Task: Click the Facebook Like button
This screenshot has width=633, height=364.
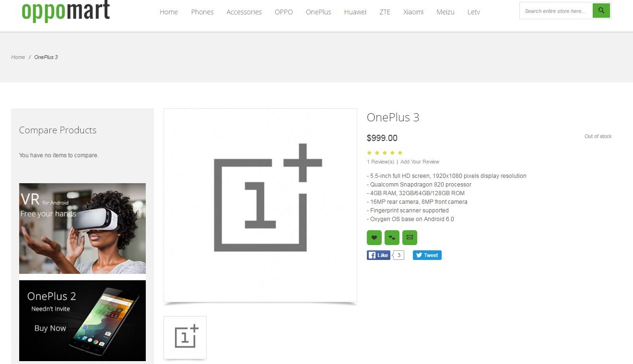Action: click(378, 255)
